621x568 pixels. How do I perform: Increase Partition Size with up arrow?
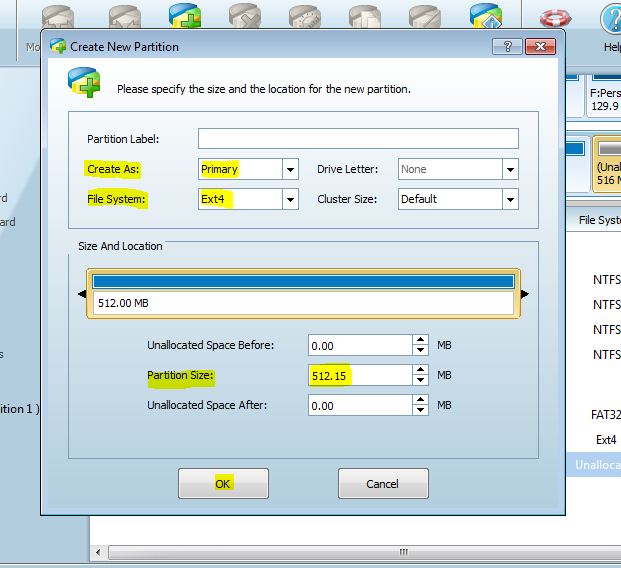pyautogui.click(x=420, y=370)
